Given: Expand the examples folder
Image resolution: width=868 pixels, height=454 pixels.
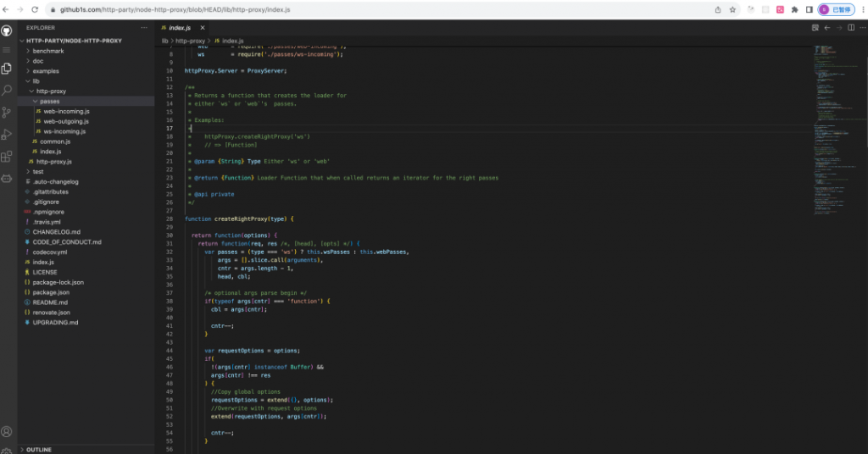Looking at the screenshot, I should click(86, 71).
